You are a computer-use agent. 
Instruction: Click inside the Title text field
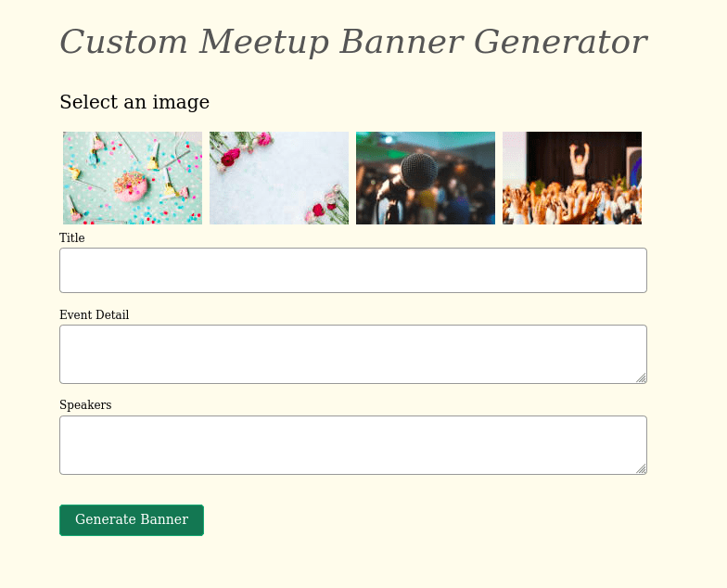[x=352, y=270]
